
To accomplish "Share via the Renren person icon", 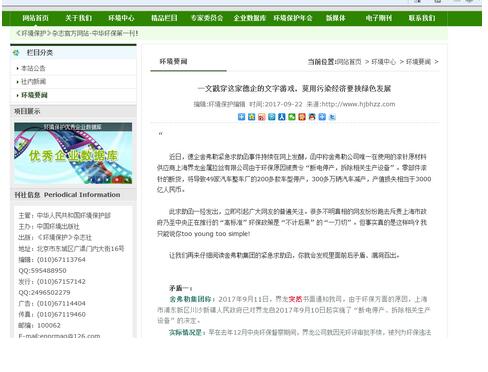I will (x=282, y=117).
